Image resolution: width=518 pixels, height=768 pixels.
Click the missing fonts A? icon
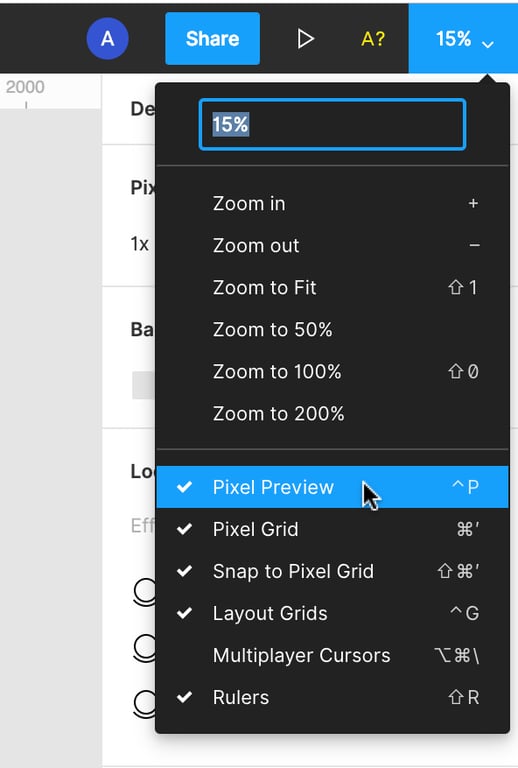pyautogui.click(x=373, y=39)
